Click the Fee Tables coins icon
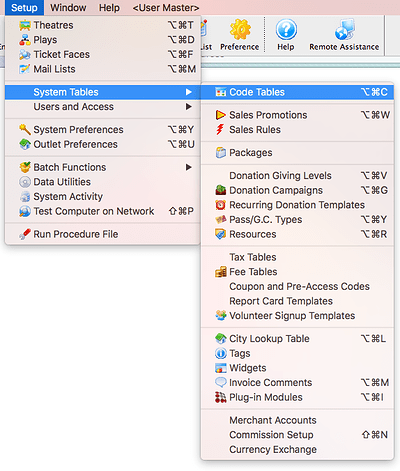 pos(221,272)
